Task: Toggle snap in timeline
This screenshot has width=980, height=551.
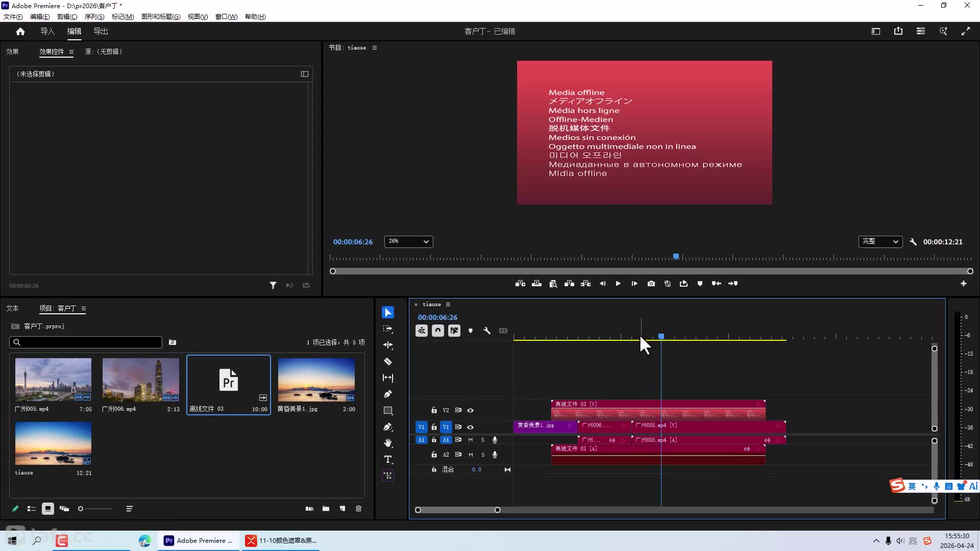Action: tap(438, 331)
